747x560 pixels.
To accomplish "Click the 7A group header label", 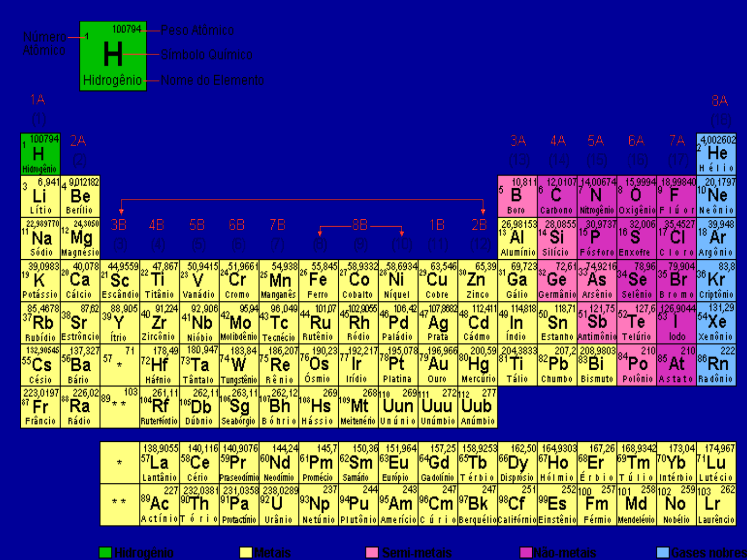I will pyautogui.click(x=677, y=141).
